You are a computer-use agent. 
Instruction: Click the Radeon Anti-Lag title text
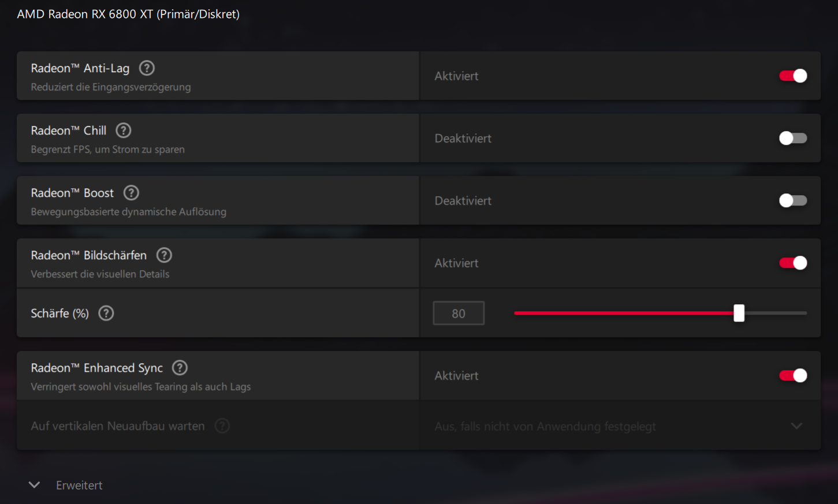pos(80,68)
